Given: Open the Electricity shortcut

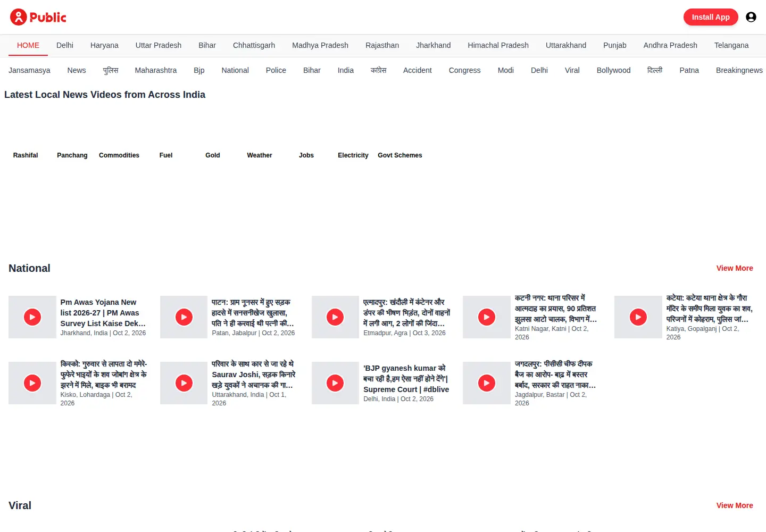Looking at the screenshot, I should (353, 155).
